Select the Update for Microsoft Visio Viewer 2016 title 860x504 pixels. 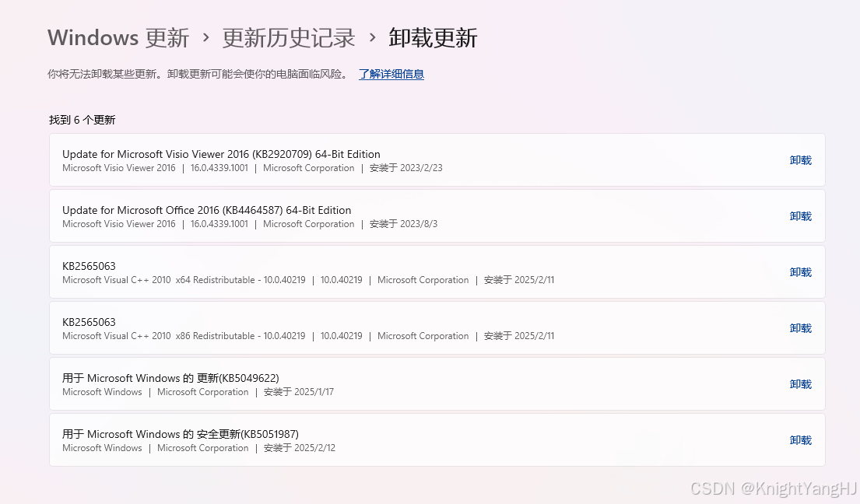(221, 154)
